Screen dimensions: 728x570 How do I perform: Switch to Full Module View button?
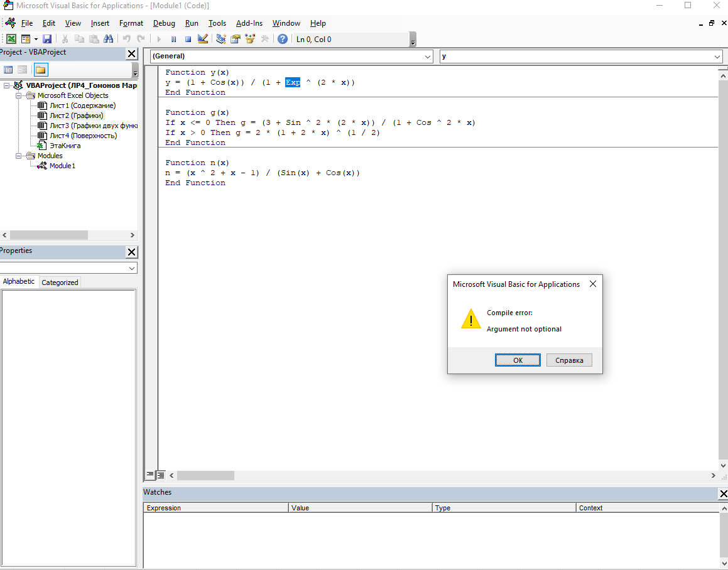tap(161, 475)
